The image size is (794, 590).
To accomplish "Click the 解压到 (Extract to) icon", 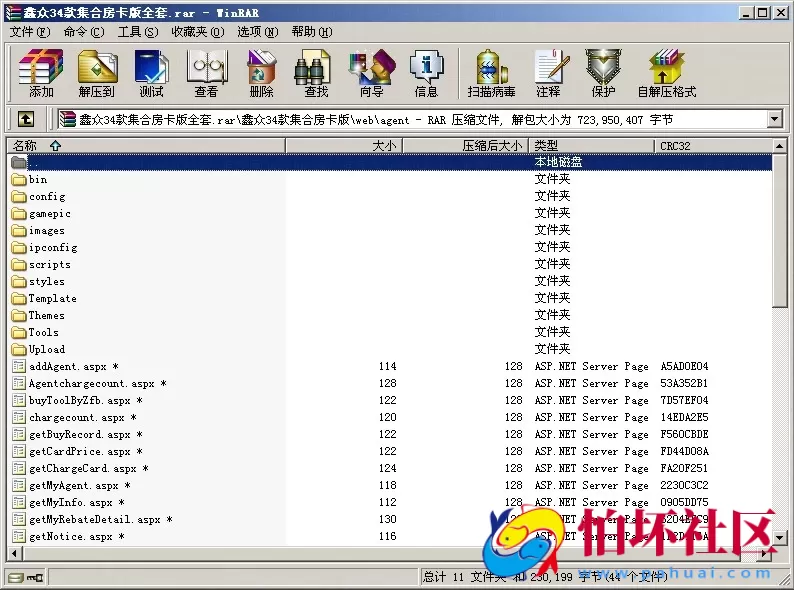I will [x=96, y=73].
